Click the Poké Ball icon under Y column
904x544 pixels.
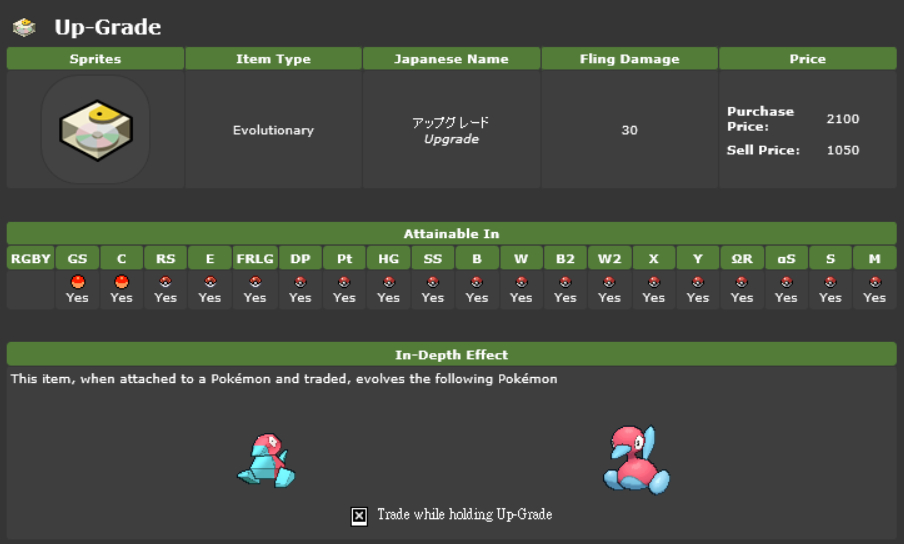point(698,282)
